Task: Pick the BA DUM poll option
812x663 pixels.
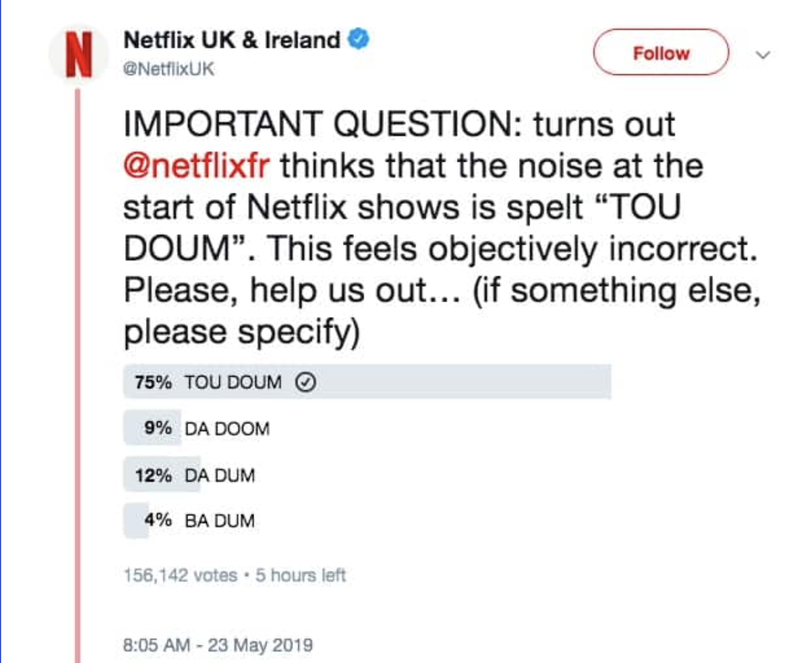Action: pyautogui.click(x=220, y=521)
